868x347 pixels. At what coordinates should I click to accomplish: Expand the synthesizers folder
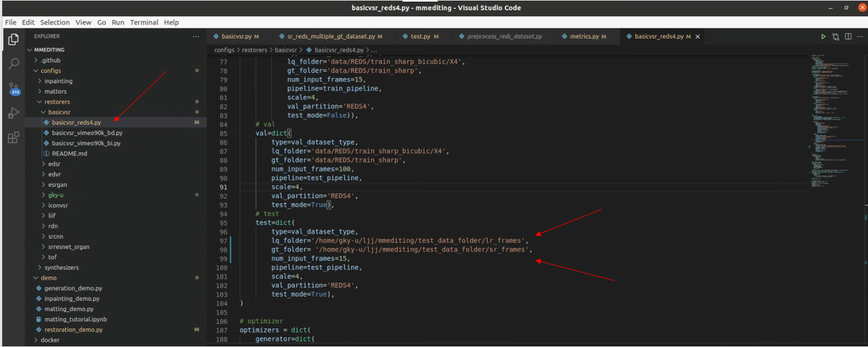coord(40,267)
